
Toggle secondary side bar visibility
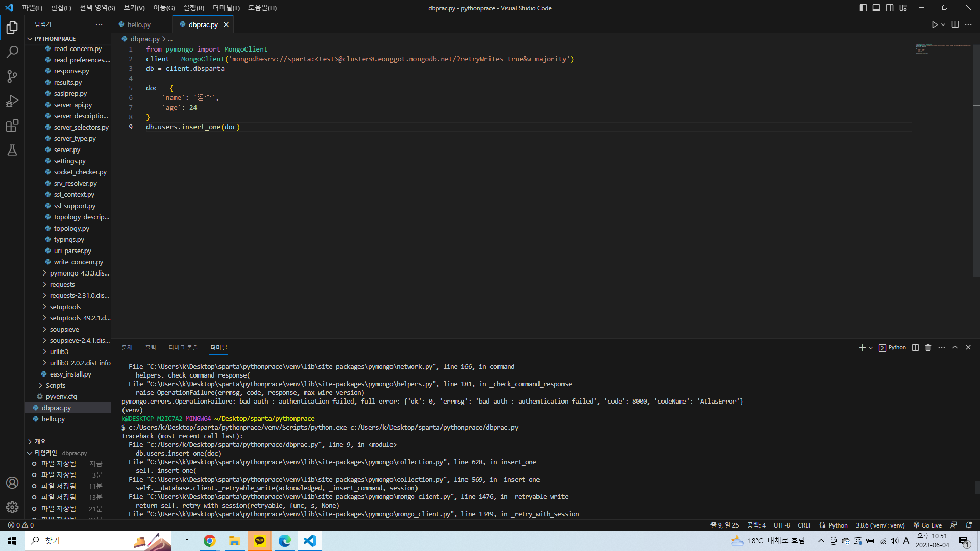click(890, 8)
